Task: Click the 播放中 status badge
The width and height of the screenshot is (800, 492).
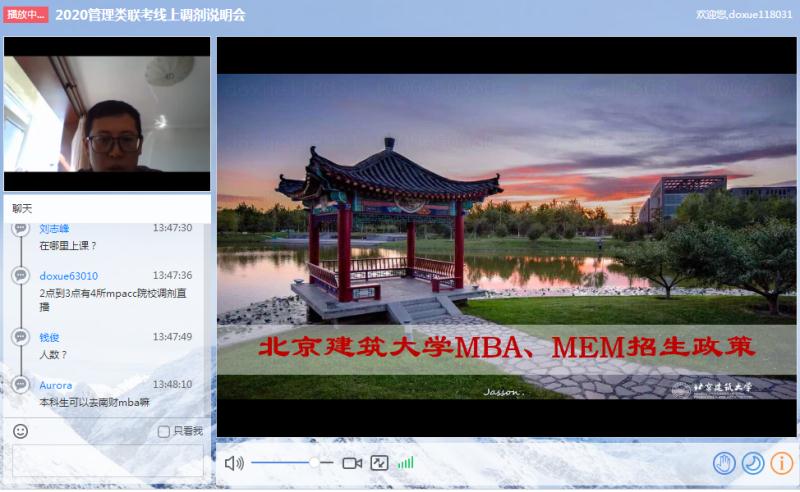Action: (25, 15)
